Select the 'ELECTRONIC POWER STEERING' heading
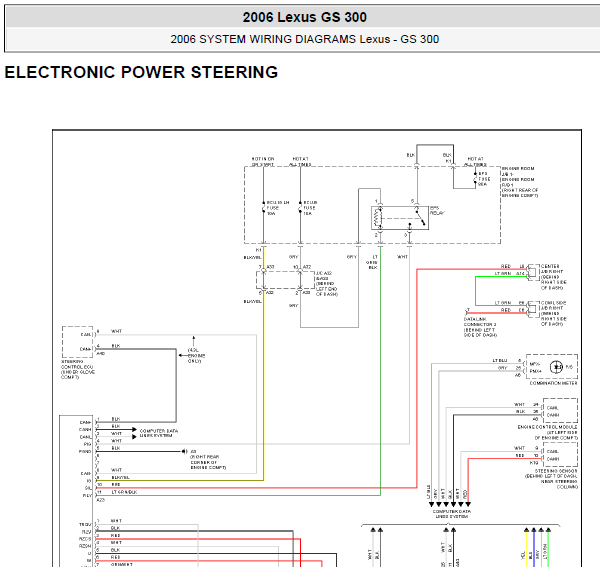This screenshot has width=600, height=567. (x=141, y=72)
